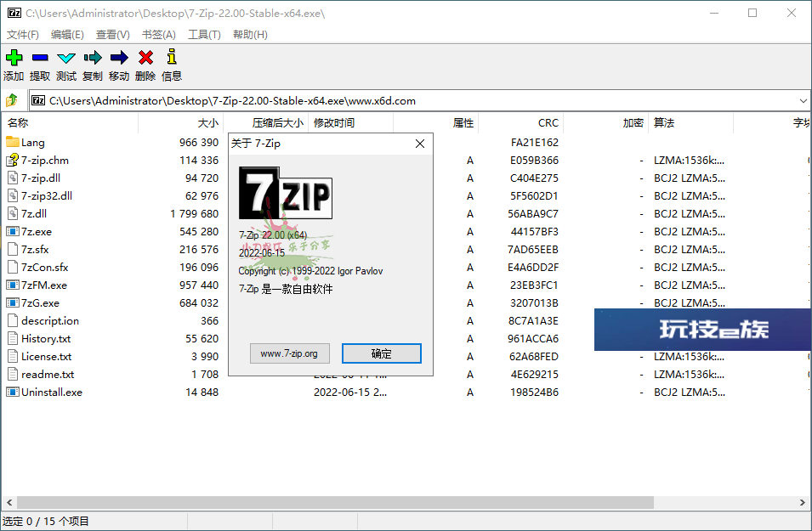Click the 7z icon in the address bar
The image size is (812, 531).
pos(38,100)
